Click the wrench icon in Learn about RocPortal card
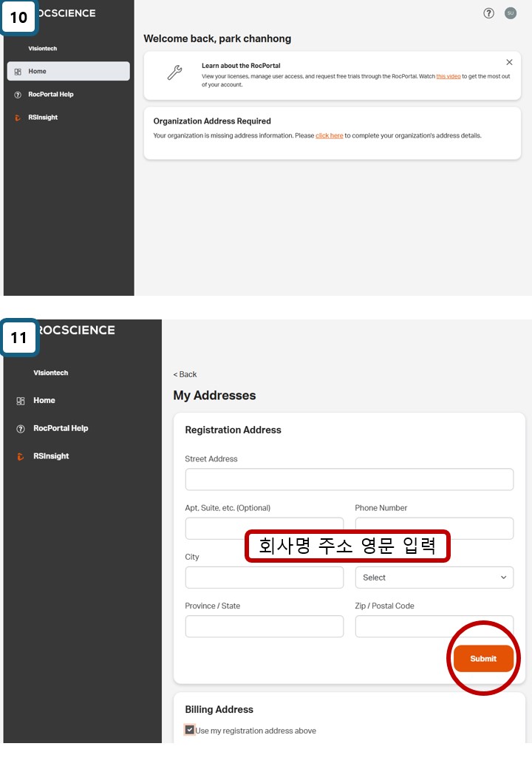Screen dimensions: 532x769 [174, 72]
